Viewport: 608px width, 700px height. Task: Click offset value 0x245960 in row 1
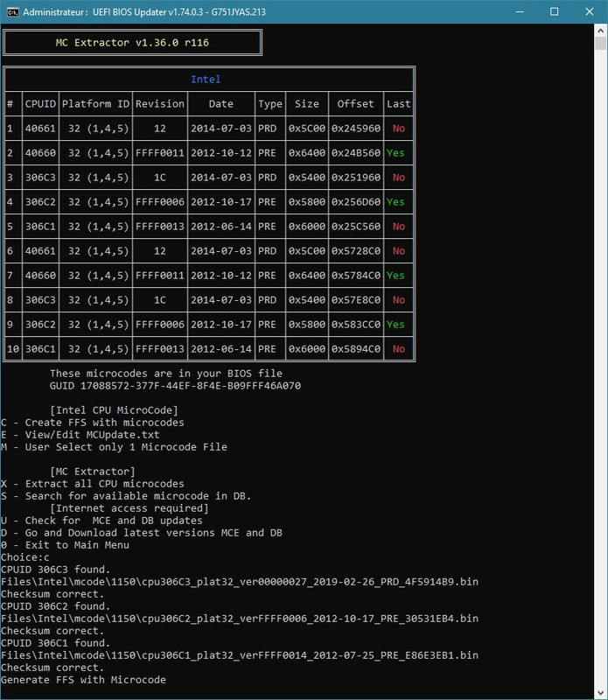356,129
